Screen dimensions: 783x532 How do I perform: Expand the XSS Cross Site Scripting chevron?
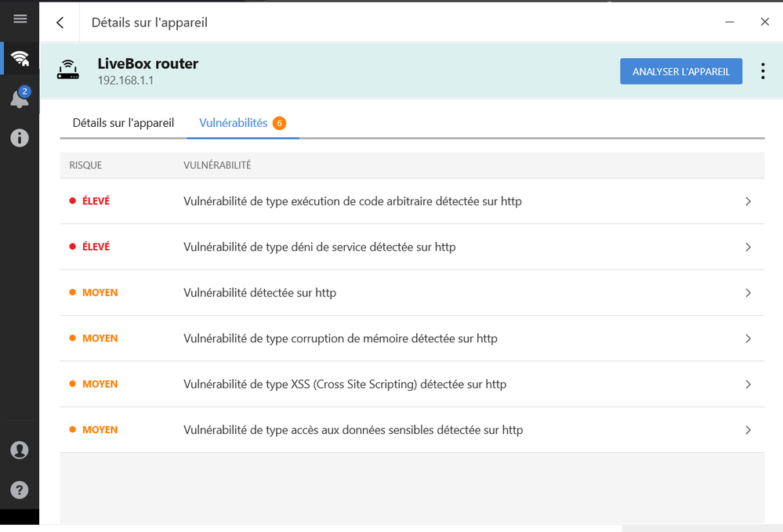coord(748,384)
